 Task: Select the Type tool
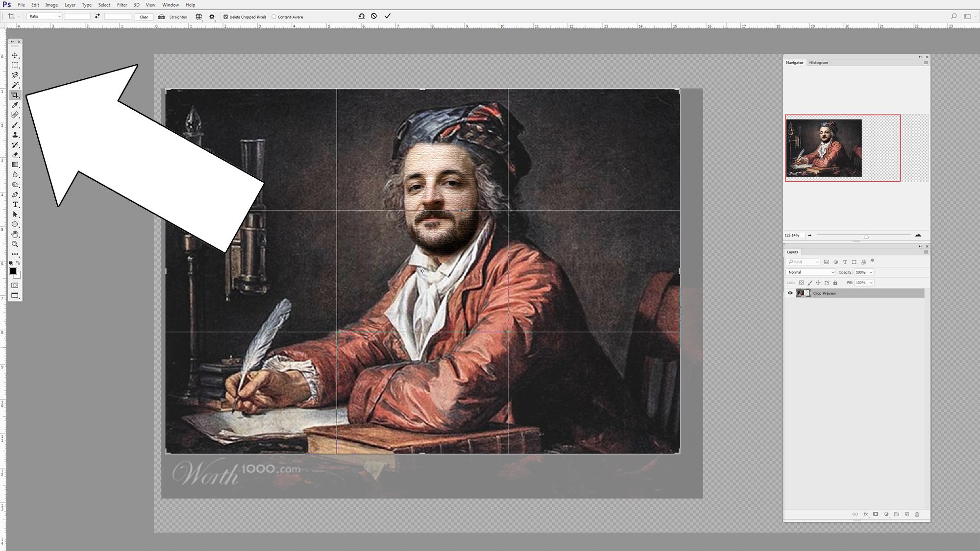15,205
